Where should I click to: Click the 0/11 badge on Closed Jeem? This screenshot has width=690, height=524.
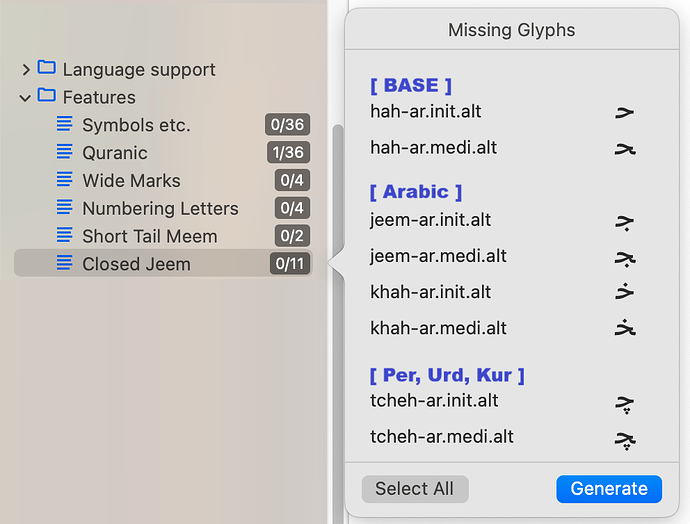289,264
